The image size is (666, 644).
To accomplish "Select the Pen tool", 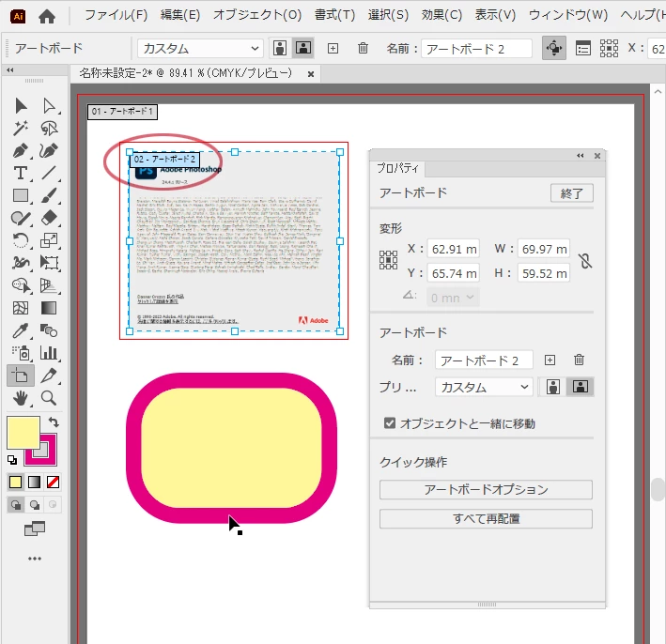I will (21, 151).
